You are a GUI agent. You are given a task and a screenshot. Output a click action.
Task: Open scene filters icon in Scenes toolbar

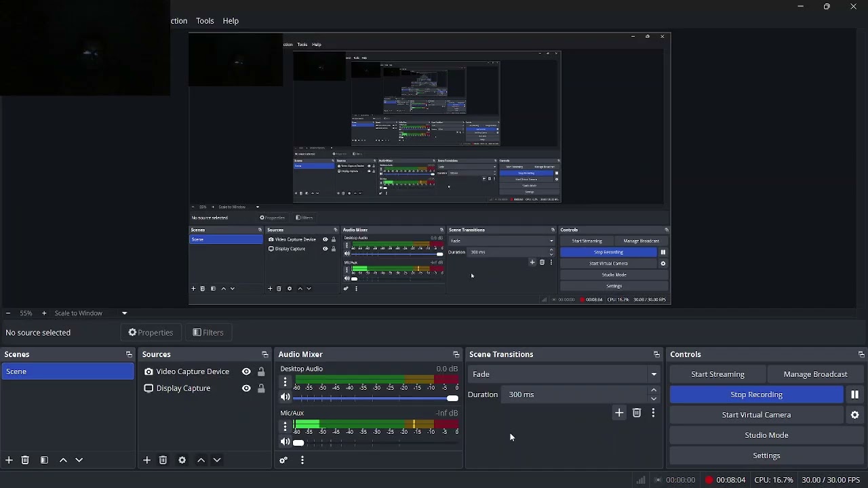tap(44, 460)
